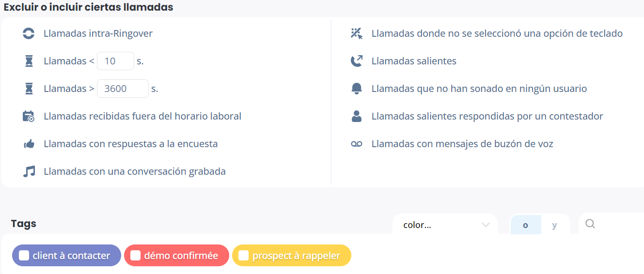Select the calendar icon for calls outside work hours
This screenshot has width=644, height=274.
(29, 116)
